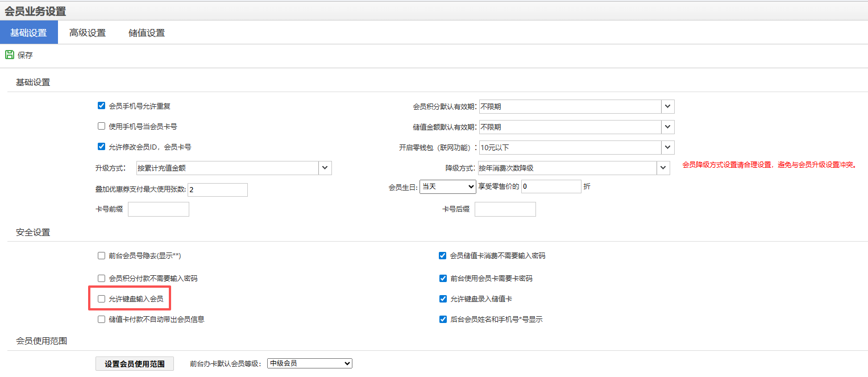The width and height of the screenshot is (868, 377).
Task: Click 叠加优惠券支付最大使用张数 input box
Action: 217,190
